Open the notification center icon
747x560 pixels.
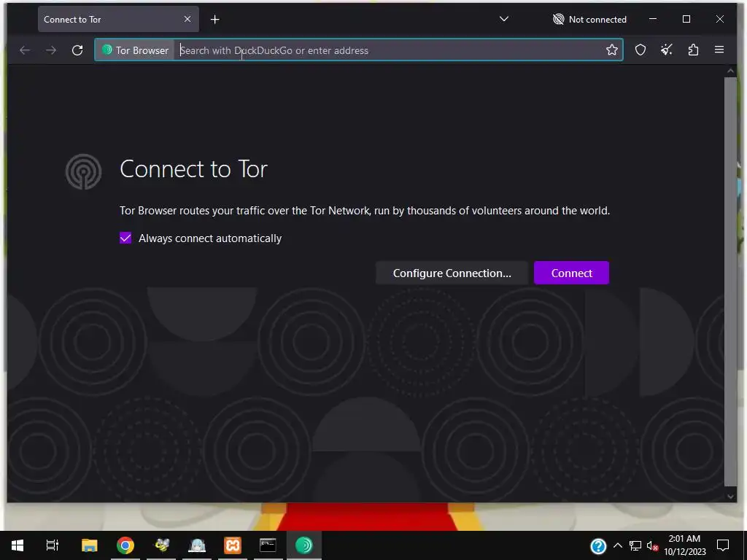tap(723, 545)
